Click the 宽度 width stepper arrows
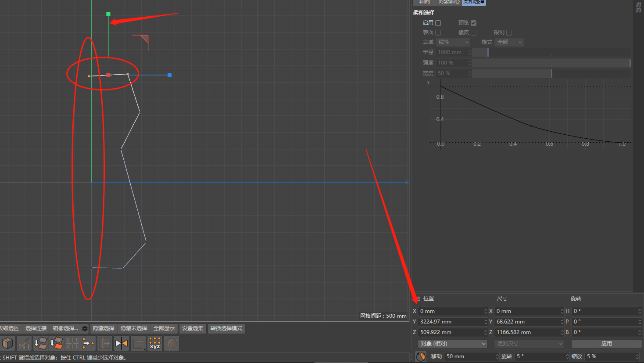644x363 pixels. point(469,73)
